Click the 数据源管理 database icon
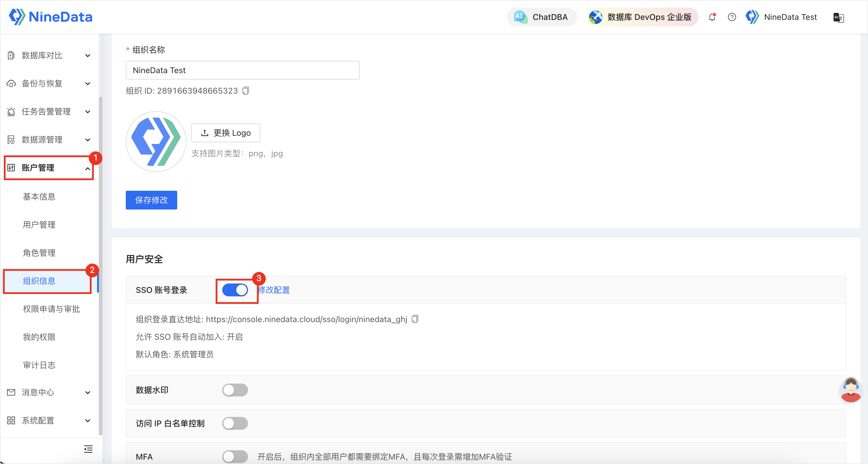This screenshot has width=868, height=464. coord(11,140)
